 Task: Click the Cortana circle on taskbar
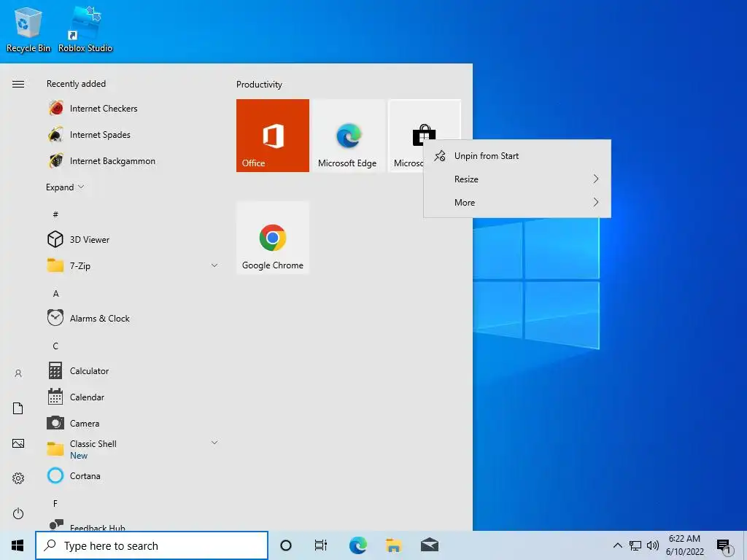(286, 545)
